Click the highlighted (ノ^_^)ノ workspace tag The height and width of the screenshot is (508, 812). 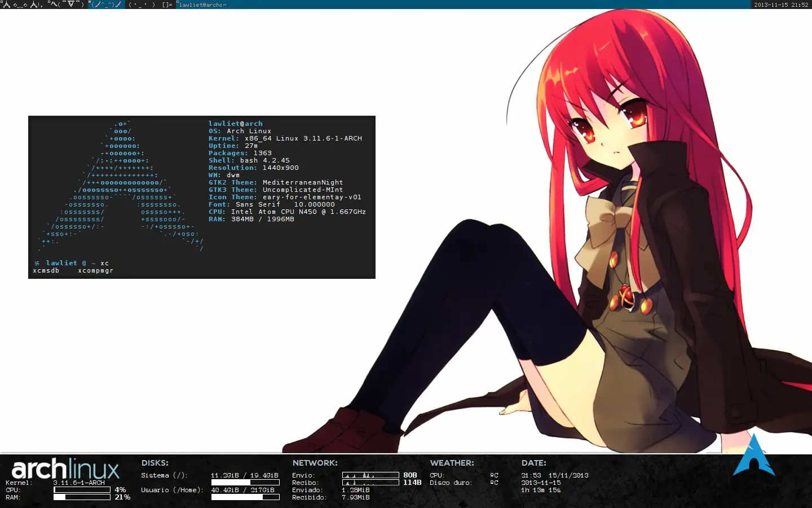[105, 5]
